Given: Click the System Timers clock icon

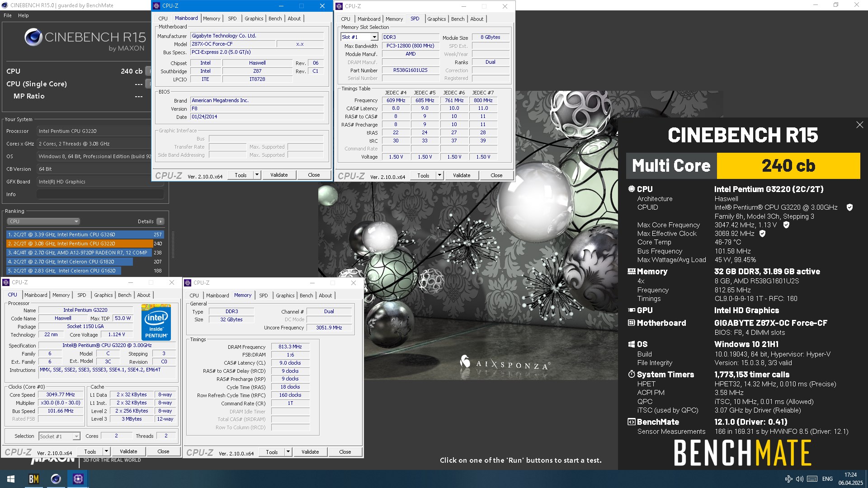Looking at the screenshot, I should [632, 374].
